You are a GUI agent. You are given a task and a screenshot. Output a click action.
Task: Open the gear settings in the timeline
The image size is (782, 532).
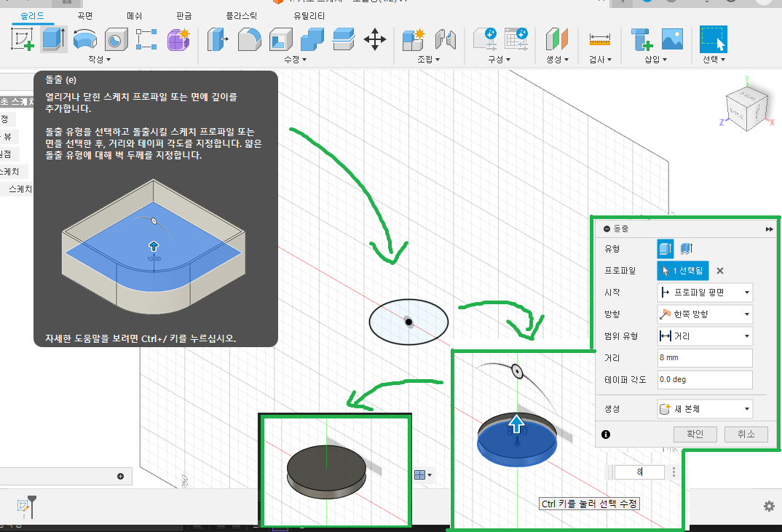tap(769, 506)
